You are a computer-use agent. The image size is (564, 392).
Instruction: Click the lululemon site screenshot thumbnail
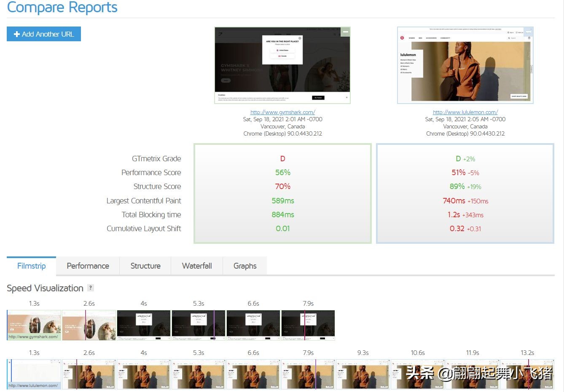(x=465, y=65)
